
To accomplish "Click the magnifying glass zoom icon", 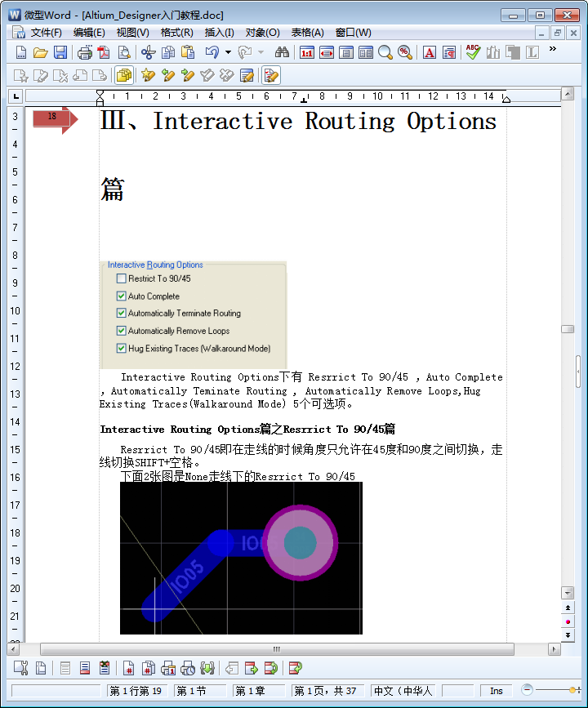I will click(385, 52).
